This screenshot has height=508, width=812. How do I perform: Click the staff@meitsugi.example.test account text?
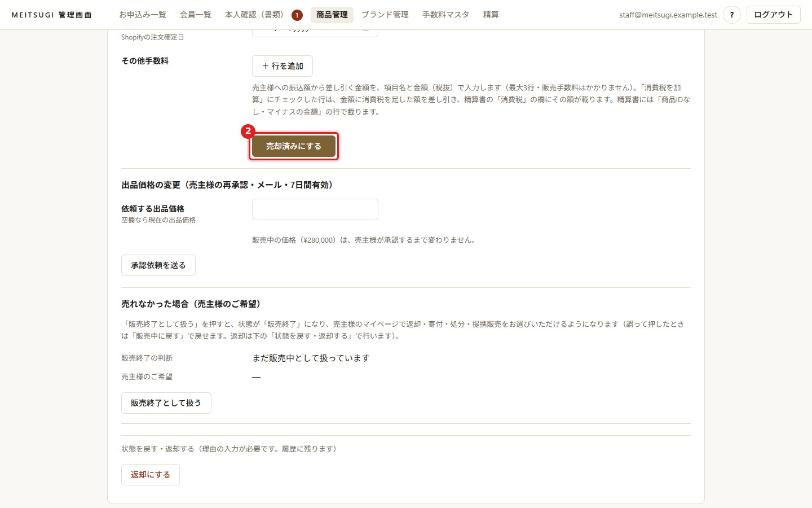point(668,15)
